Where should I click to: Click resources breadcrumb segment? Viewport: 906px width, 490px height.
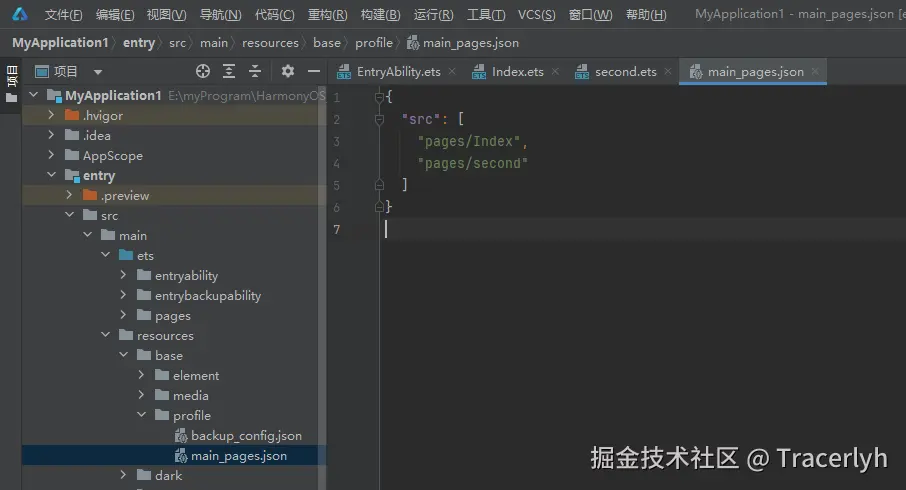coord(270,43)
